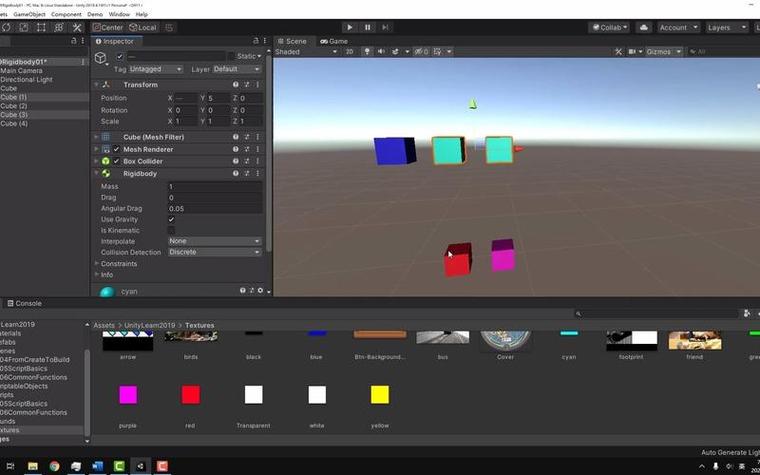
Task: Open Shaded draw mode dropdown
Action: (306, 51)
